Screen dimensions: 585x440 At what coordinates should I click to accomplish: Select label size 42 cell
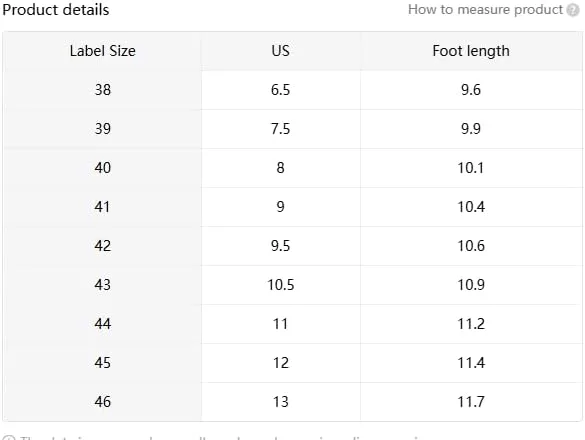pos(102,246)
